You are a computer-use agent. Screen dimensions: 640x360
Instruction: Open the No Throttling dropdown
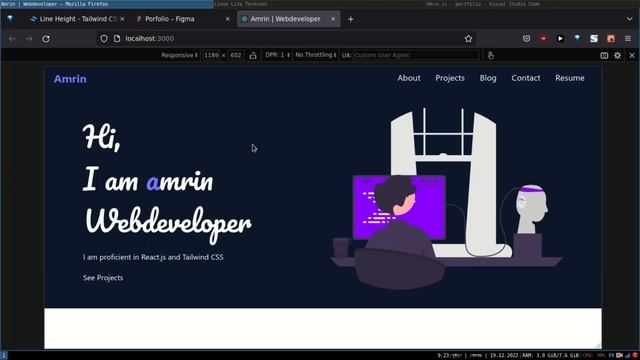click(316, 55)
